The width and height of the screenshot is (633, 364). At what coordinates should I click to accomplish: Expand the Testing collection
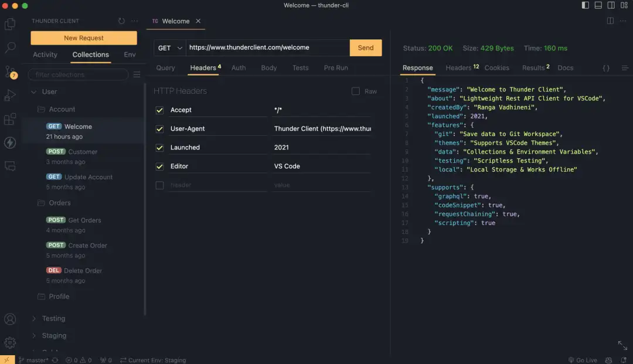[x=34, y=319]
